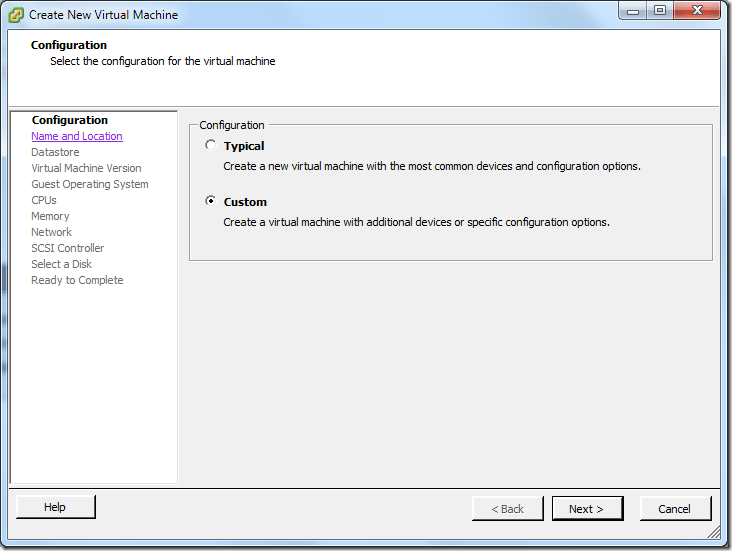Image resolution: width=732 pixels, height=551 pixels.
Task: Click the Configuration step in sidebar
Action: pos(70,120)
